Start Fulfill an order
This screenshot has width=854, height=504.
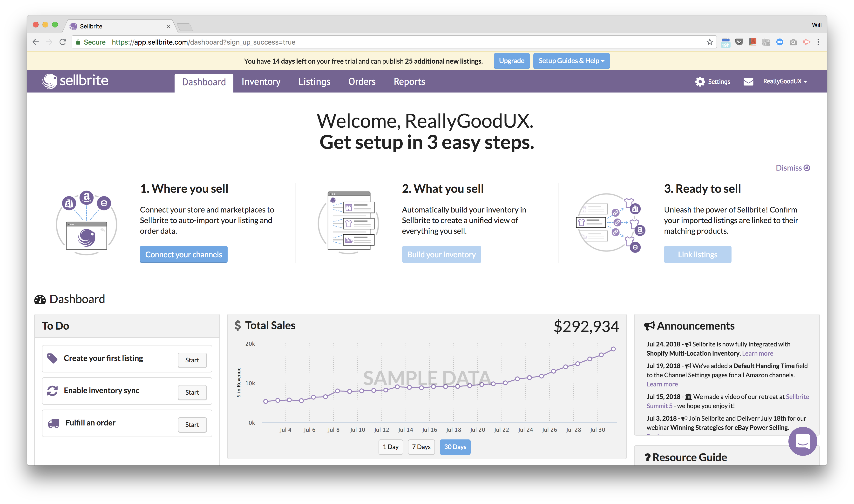tap(192, 424)
